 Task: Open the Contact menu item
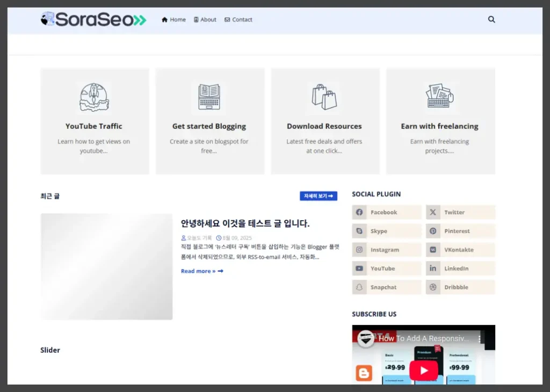coord(238,20)
